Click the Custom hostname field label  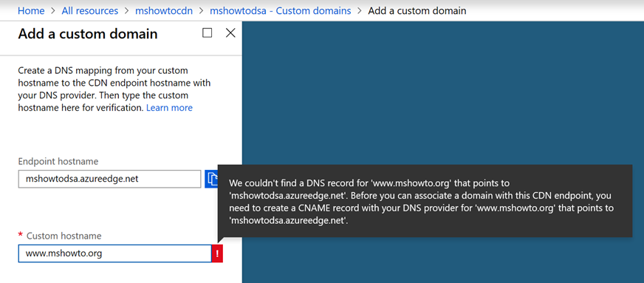pos(64,236)
